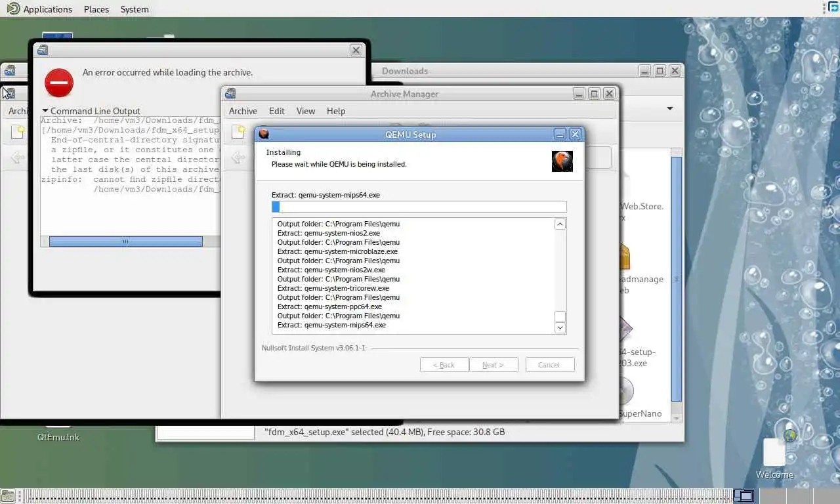Screen dimensions: 840x504
Task: Click show desktop button in bottom panel
Action: pyautogui.click(x=8, y=496)
